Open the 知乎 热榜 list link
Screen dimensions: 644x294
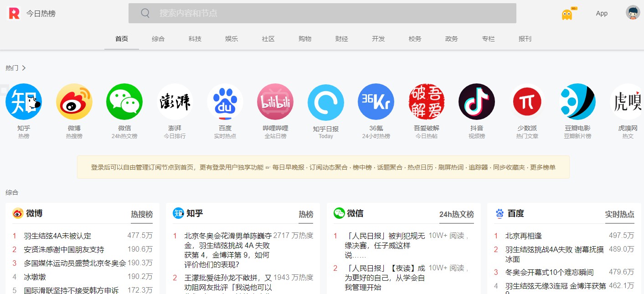tap(306, 214)
